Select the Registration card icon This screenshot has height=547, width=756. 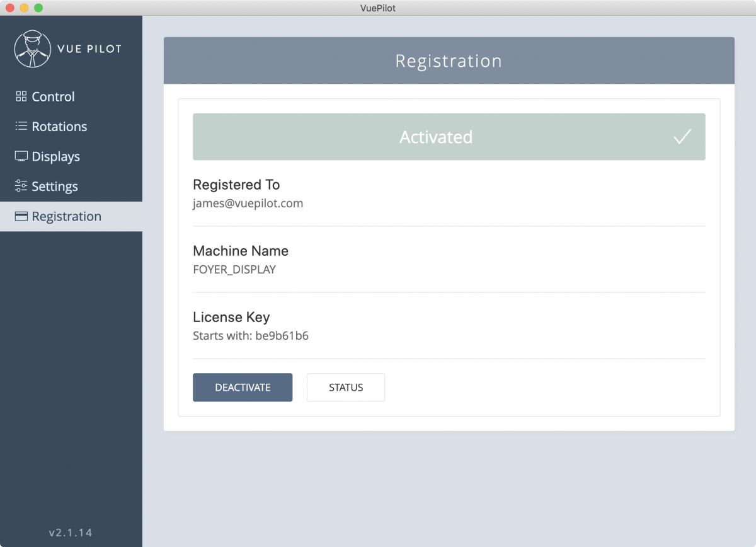[21, 216]
